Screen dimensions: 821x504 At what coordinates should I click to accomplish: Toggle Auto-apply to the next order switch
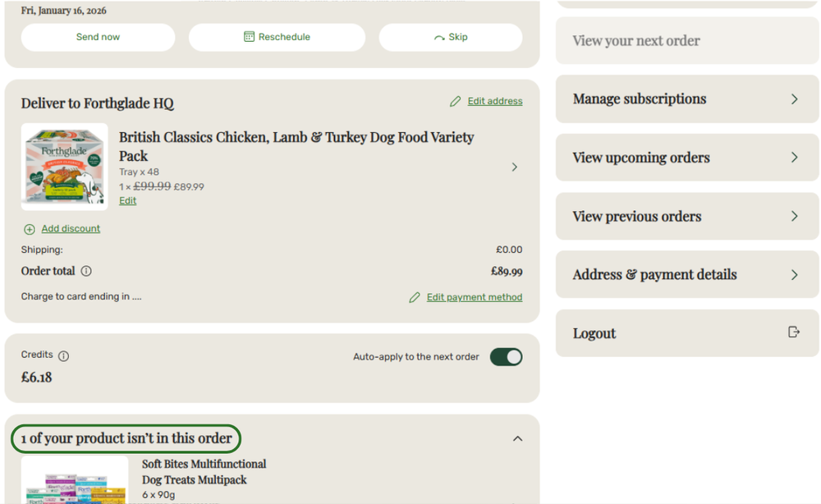(x=506, y=357)
